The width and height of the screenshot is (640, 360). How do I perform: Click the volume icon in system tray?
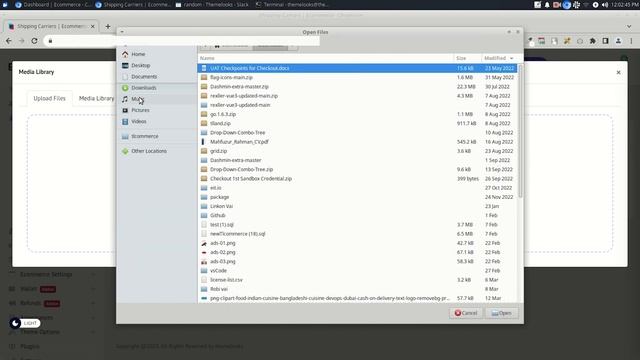[x=605, y=5]
